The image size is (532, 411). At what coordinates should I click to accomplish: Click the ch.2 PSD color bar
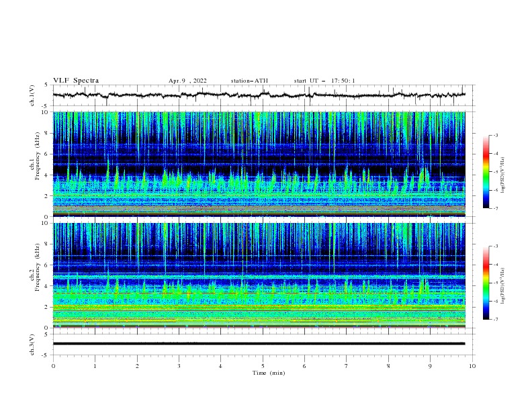pos(486,283)
